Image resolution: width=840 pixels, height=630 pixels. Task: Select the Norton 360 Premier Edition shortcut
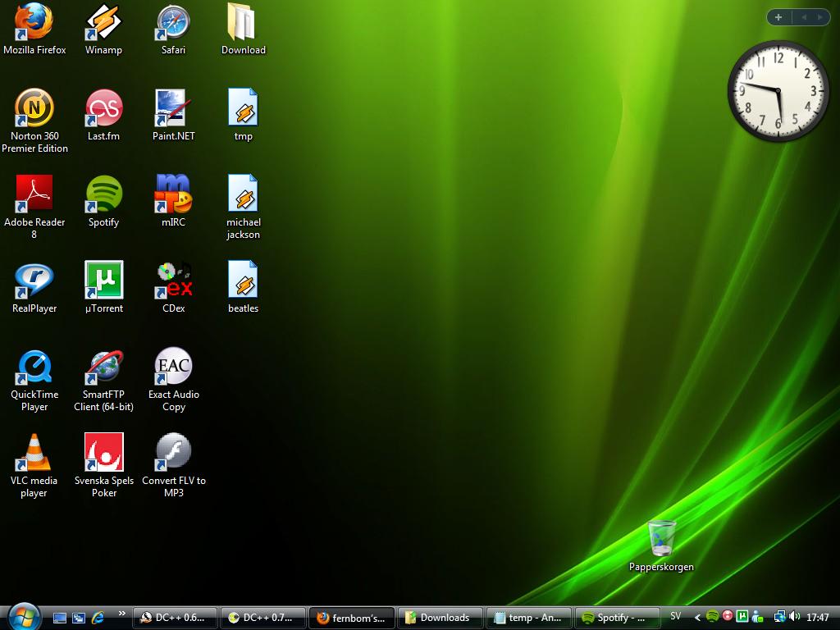pos(34,121)
